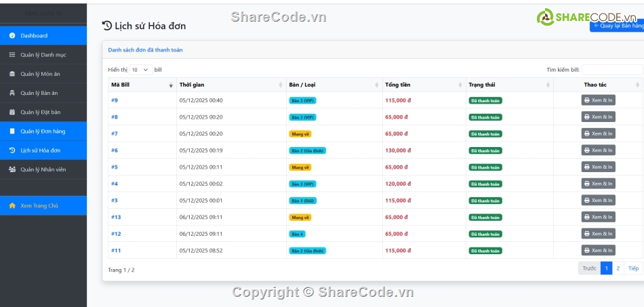The width and height of the screenshot is (644, 307).
Task: Open the rows-per-page dropdown showing 10
Action: [141, 70]
